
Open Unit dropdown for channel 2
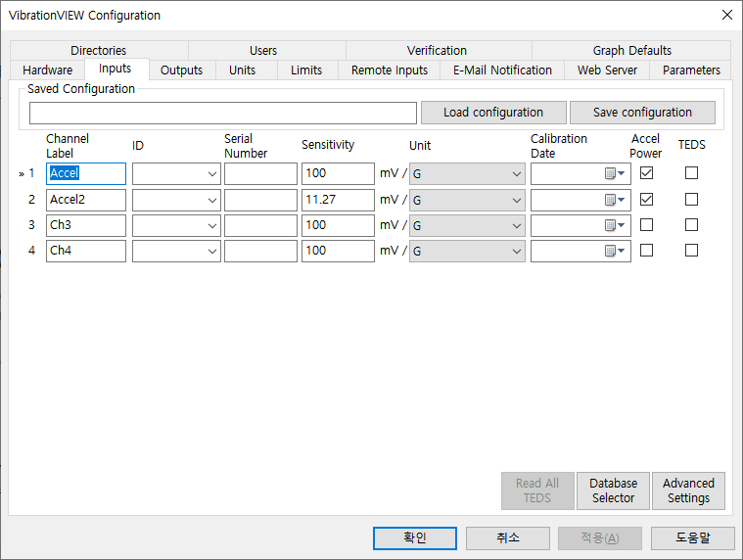517,200
